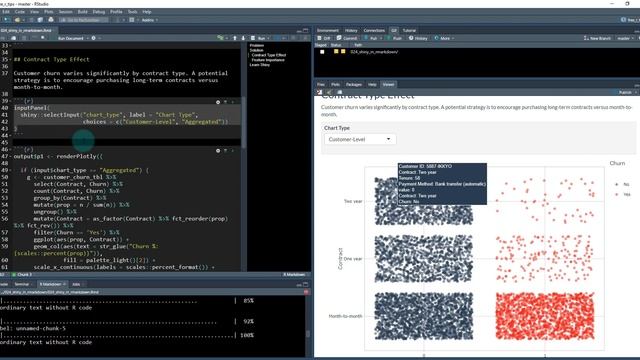Open the Help menu
640x360 pixels.
click(x=147, y=12)
